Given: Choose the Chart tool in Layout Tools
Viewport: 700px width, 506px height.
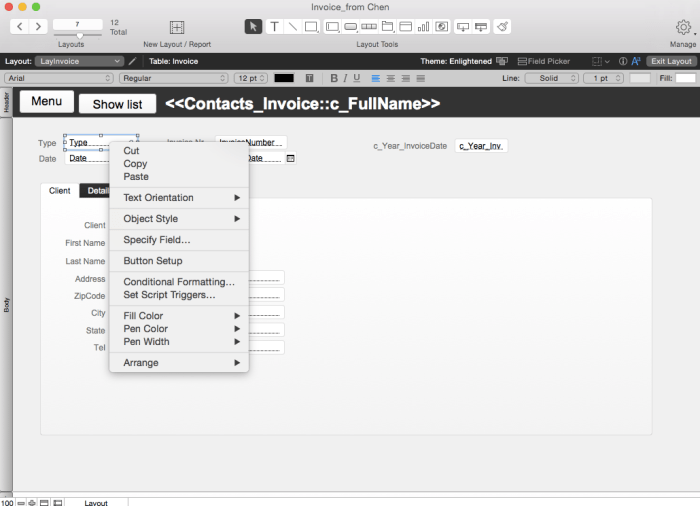Looking at the screenshot, I should pyautogui.click(x=423, y=26).
